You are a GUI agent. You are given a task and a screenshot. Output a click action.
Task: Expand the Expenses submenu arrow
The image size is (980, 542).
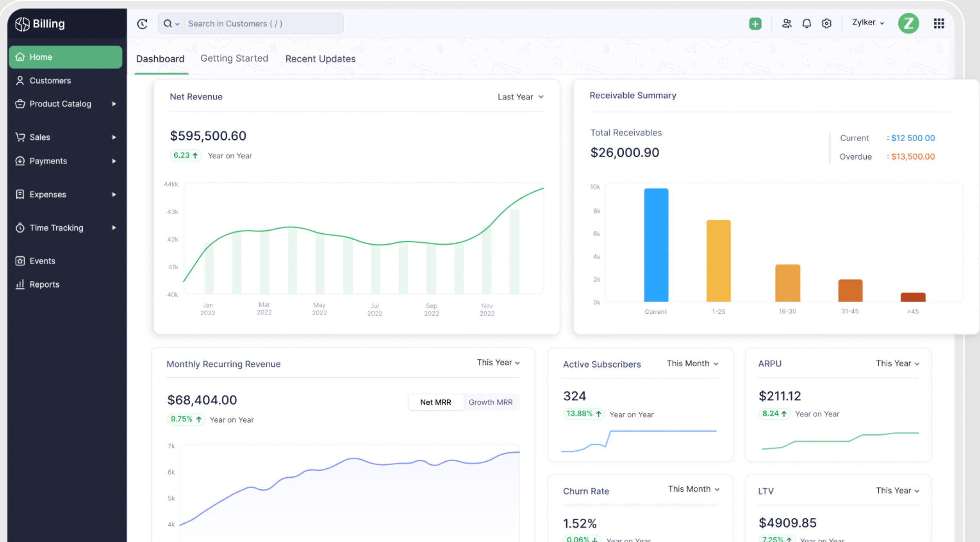pos(114,194)
